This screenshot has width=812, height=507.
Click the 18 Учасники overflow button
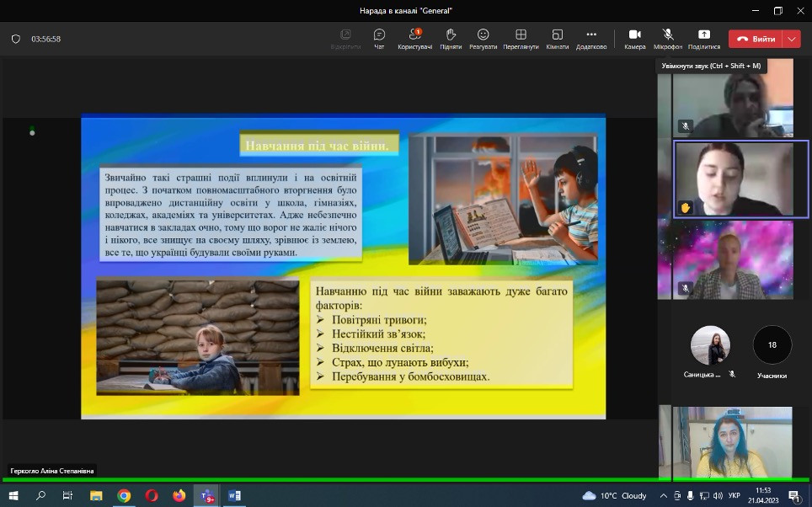772,345
